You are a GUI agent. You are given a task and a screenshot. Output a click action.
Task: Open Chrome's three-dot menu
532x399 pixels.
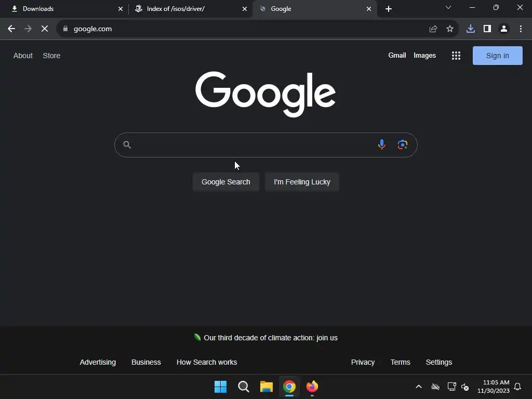pos(521,29)
